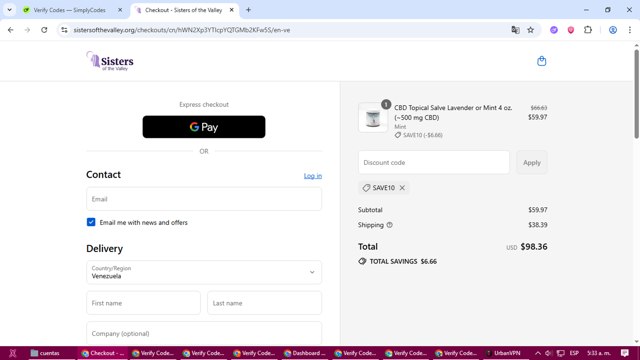Open the notification center icon

coord(624,353)
